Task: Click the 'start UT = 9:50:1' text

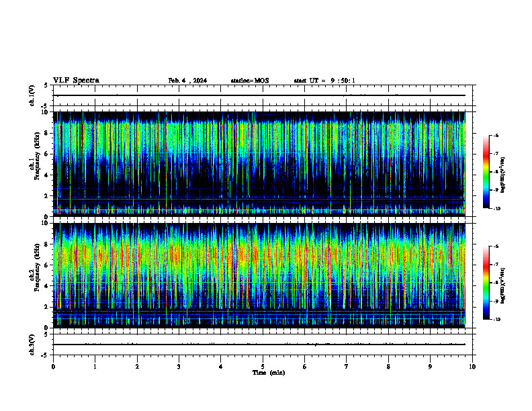Action: coord(324,81)
